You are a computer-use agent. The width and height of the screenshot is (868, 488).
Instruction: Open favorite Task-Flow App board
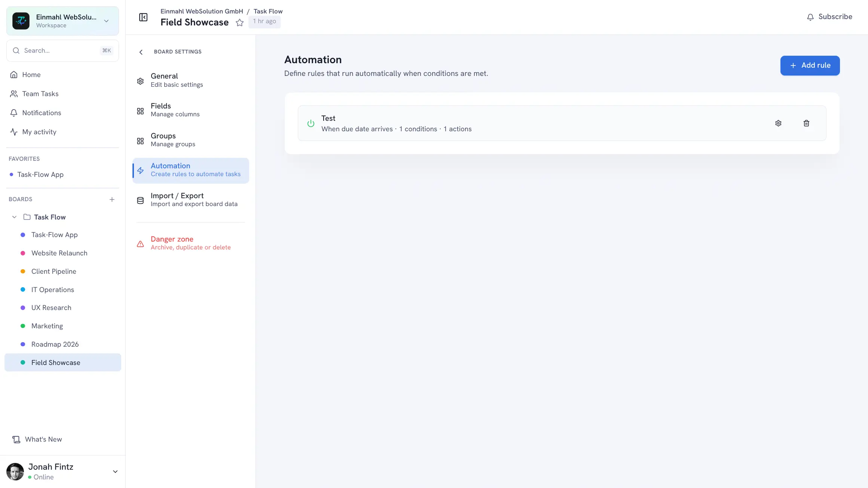pyautogui.click(x=63, y=175)
